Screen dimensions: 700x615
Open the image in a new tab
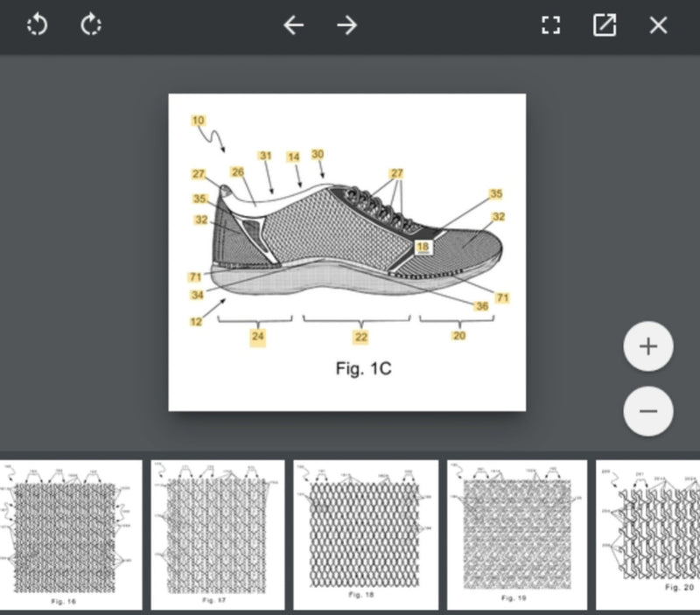(605, 25)
